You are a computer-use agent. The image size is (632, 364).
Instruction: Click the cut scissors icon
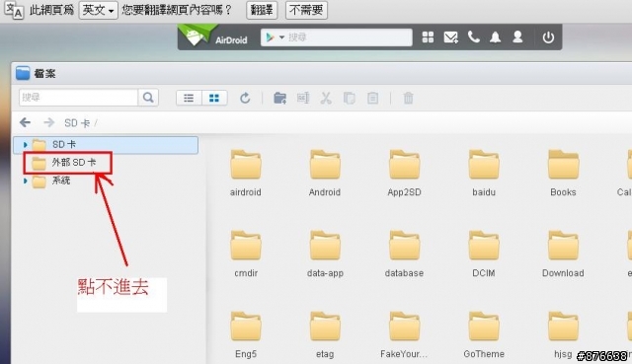click(x=326, y=98)
